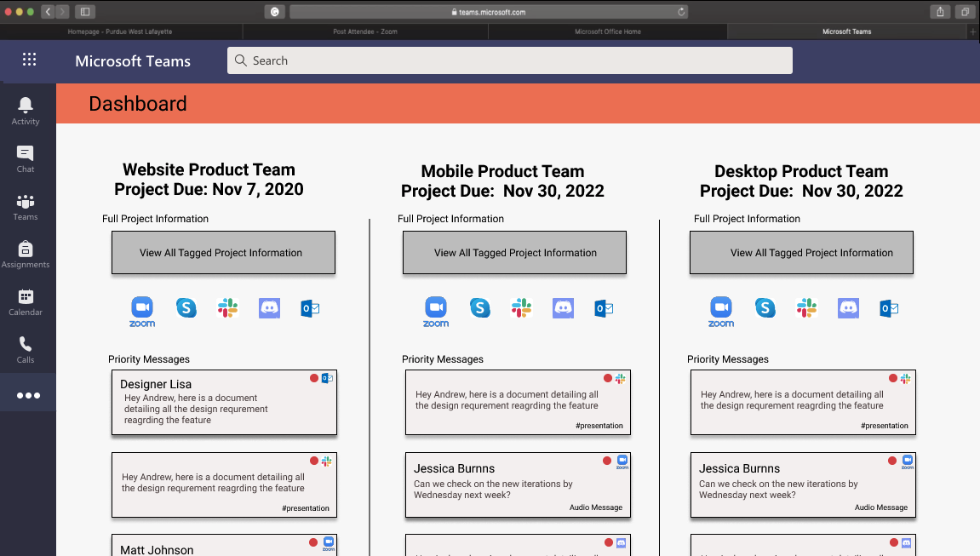Click View All Tagged Project Information for Website team
Image resolution: width=980 pixels, height=556 pixels.
pos(223,252)
